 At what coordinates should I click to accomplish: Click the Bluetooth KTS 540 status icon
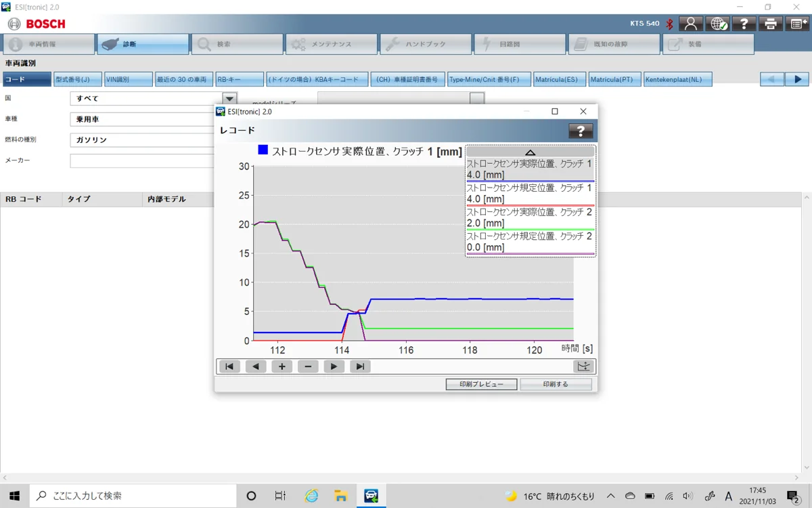tap(669, 24)
